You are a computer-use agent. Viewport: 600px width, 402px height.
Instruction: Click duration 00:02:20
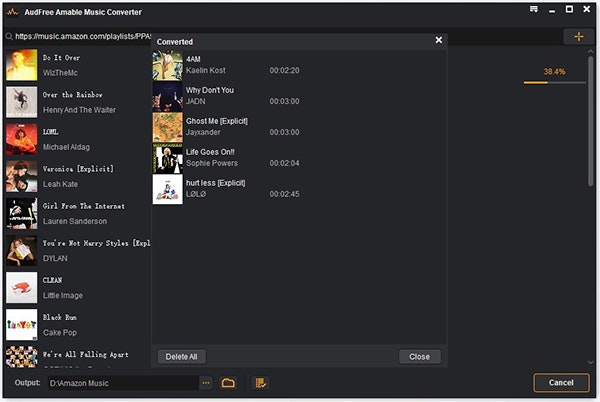point(284,70)
